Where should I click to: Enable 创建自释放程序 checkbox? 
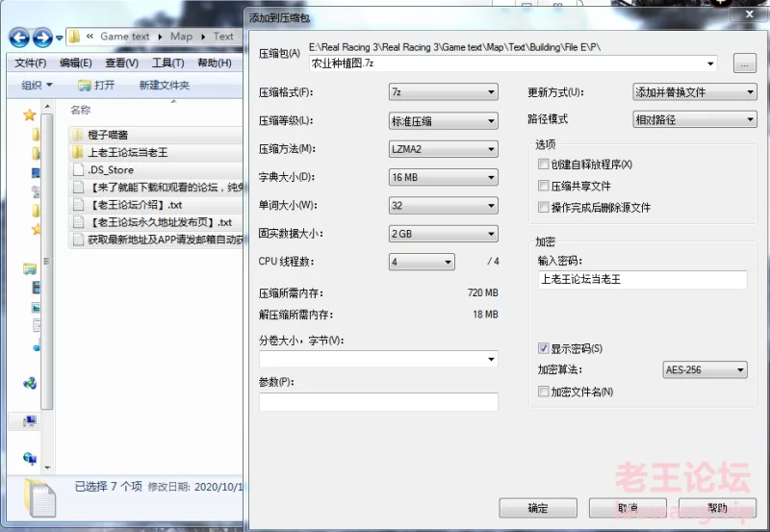(544, 165)
